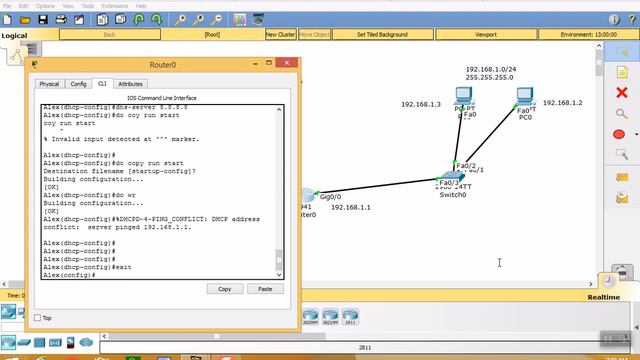Screen dimensions: 640x360
Task: Open the Help menu
Action: coord(141,6)
